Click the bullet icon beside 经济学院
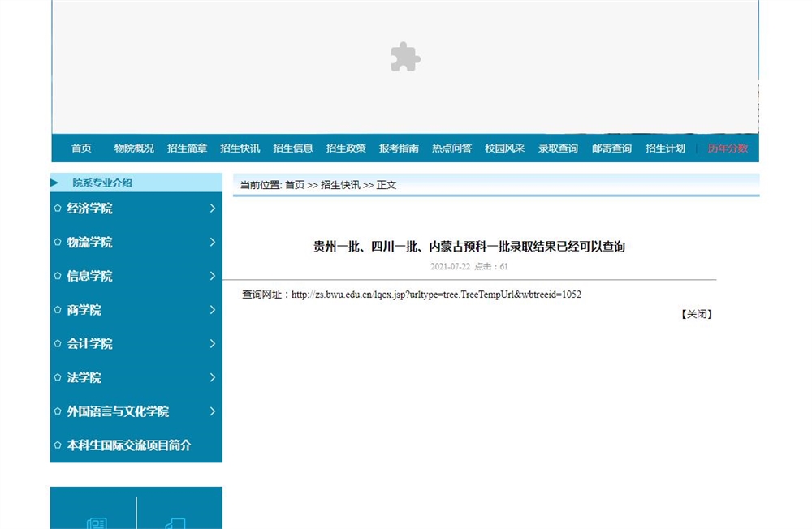Viewport: 812px width, 529px height. 58,208
